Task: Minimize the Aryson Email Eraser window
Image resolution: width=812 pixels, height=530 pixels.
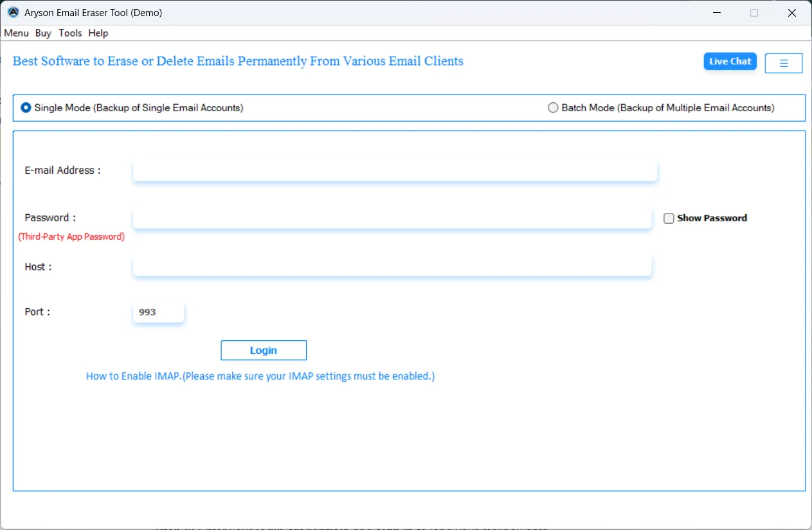Action: pyautogui.click(x=716, y=13)
